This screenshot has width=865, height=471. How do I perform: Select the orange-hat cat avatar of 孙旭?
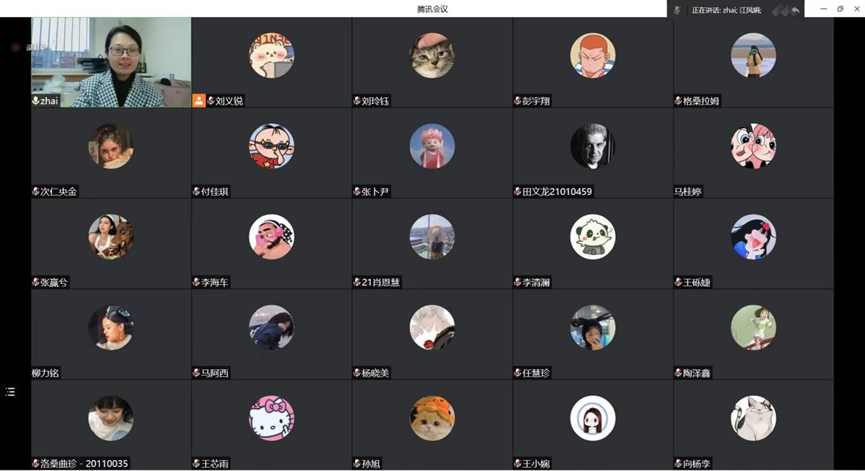click(432, 418)
